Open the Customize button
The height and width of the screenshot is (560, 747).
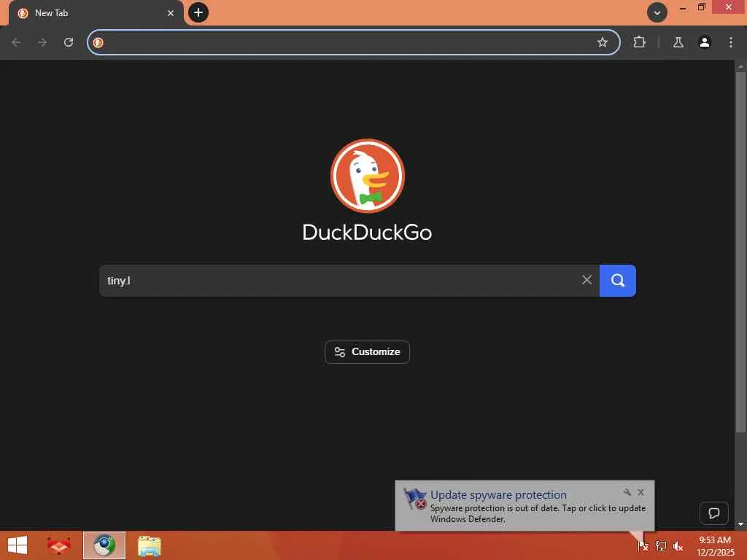pos(368,352)
